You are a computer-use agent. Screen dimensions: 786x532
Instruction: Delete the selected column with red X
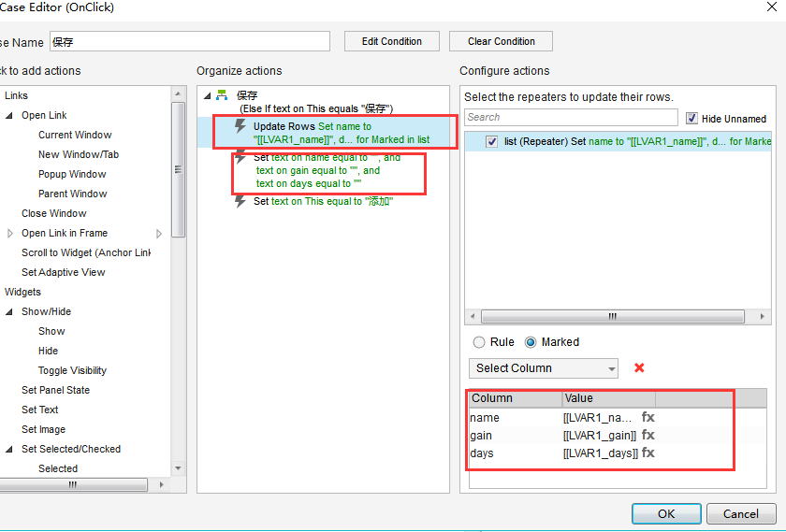point(639,367)
